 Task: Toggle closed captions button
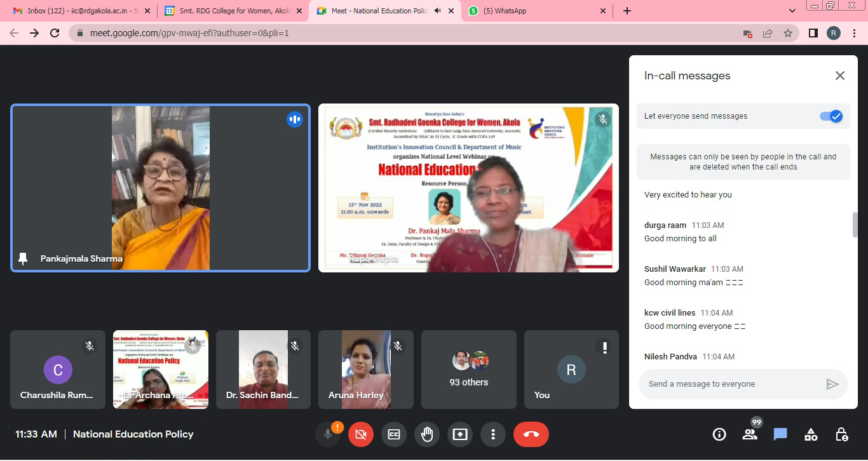[x=394, y=434]
